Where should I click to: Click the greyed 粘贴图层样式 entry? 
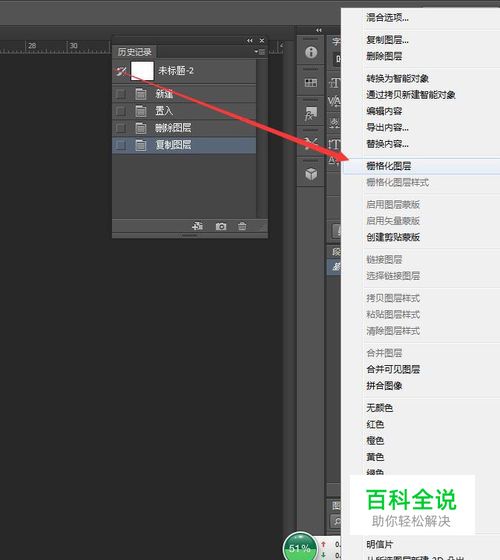[393, 315]
